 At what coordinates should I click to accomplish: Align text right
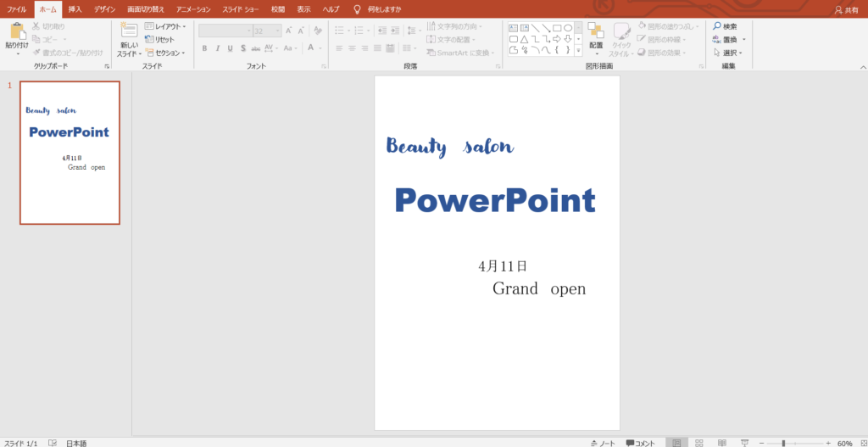click(x=364, y=48)
